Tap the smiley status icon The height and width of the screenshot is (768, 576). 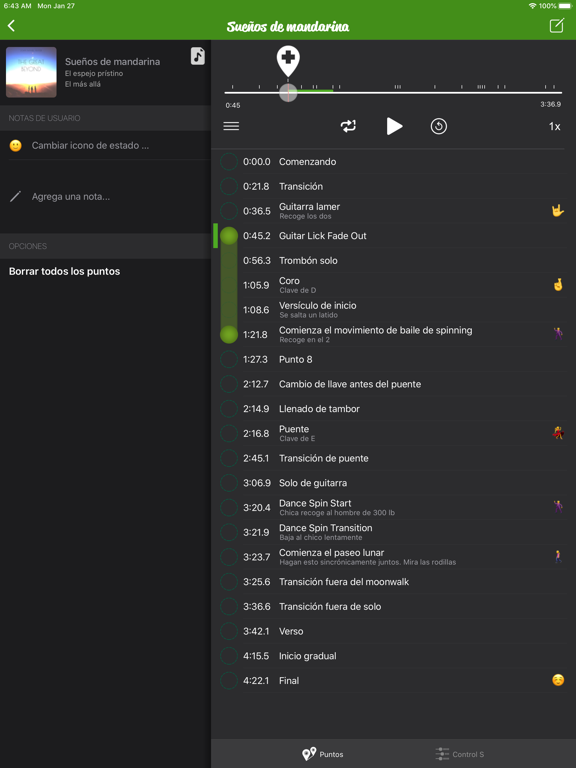click(16, 145)
